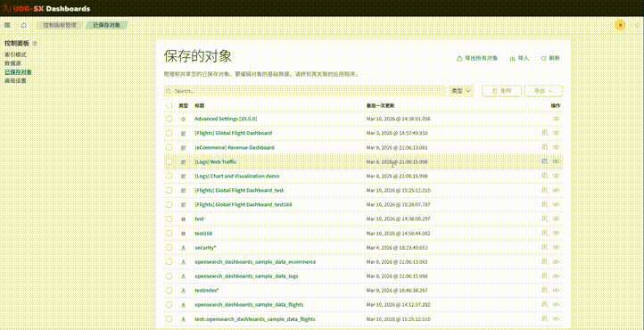This screenshot has height=330, width=644.
Task: Click the dashboard type icon for [Logs] Web Traffic
Action: 183,161
